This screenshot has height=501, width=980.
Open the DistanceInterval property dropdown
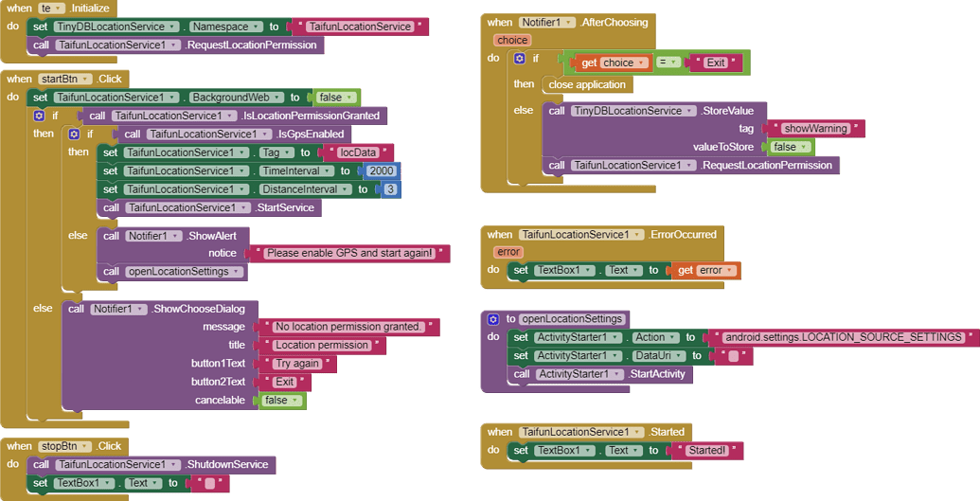[x=306, y=188]
